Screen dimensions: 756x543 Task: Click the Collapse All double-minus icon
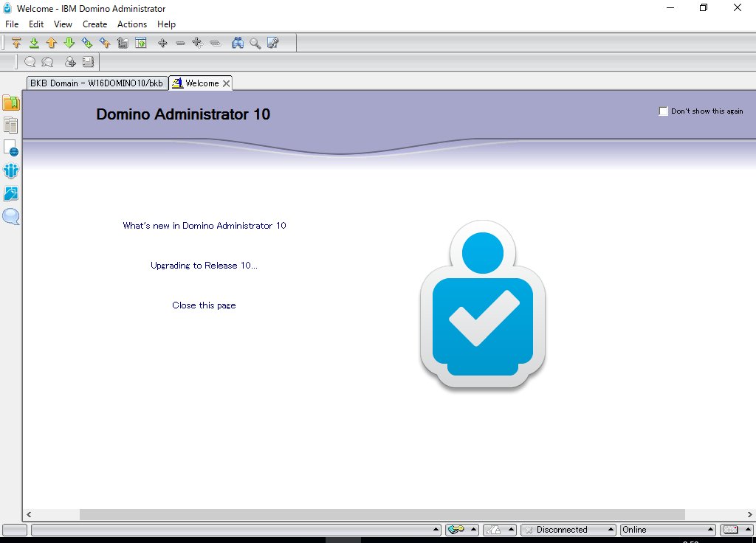[x=215, y=43]
